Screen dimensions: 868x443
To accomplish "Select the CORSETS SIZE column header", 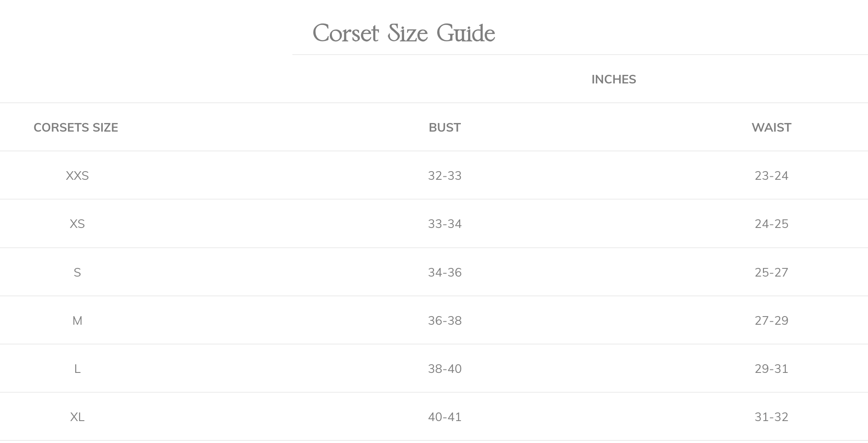I will (x=76, y=128).
